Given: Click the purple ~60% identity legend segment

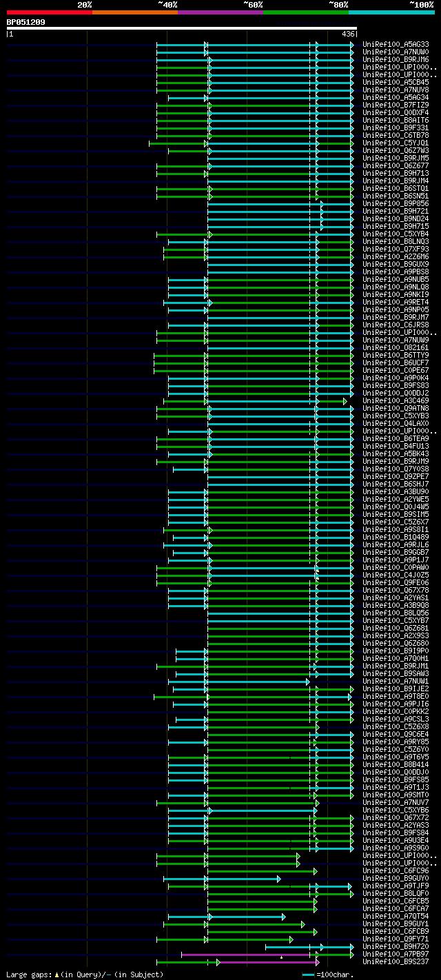Looking at the screenshot, I should tap(220, 12).
